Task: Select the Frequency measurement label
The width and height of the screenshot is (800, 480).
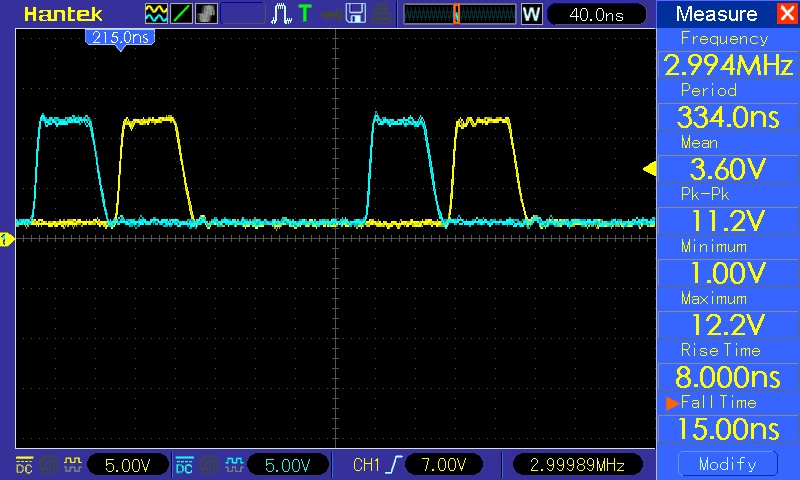Action: (x=724, y=39)
